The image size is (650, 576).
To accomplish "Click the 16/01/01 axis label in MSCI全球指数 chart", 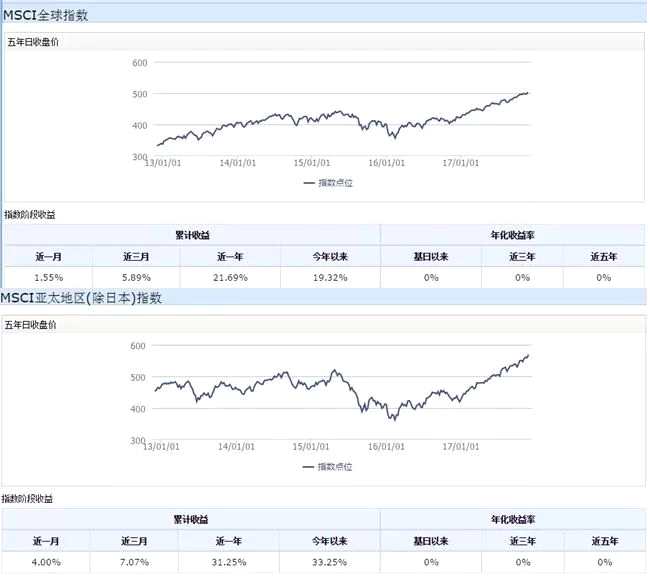I will click(386, 163).
